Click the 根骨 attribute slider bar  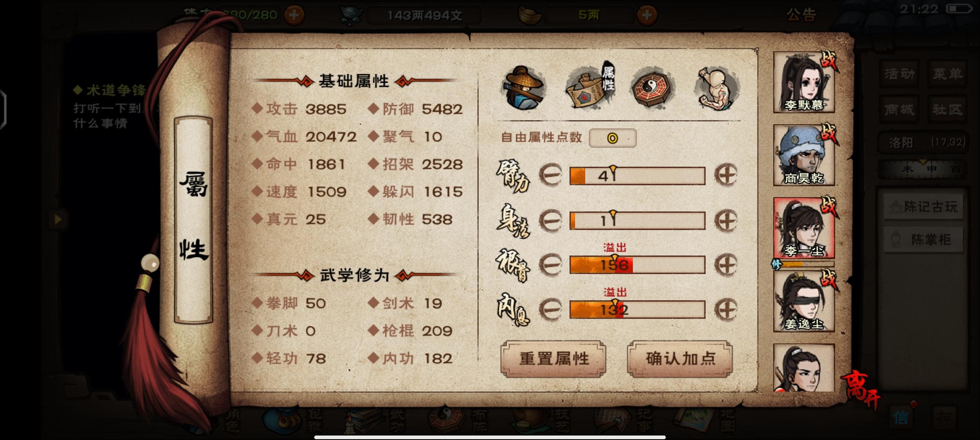coord(637,265)
